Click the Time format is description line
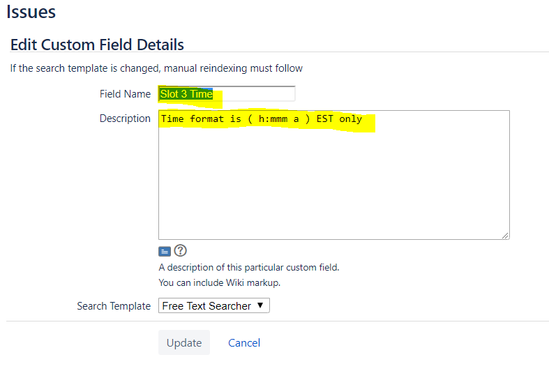549x380 pixels. (262, 119)
